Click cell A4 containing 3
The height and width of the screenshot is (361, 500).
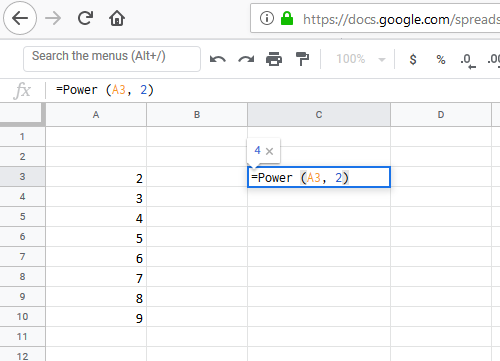point(96,197)
